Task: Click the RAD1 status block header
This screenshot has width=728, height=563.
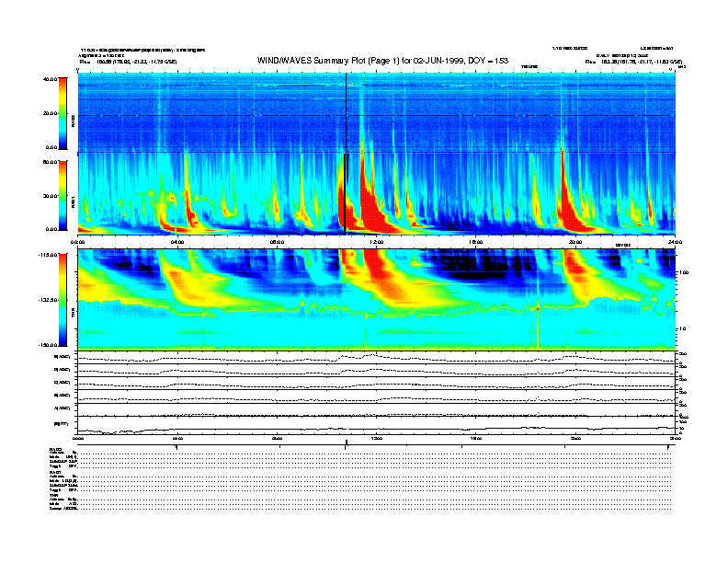Action: (x=55, y=472)
